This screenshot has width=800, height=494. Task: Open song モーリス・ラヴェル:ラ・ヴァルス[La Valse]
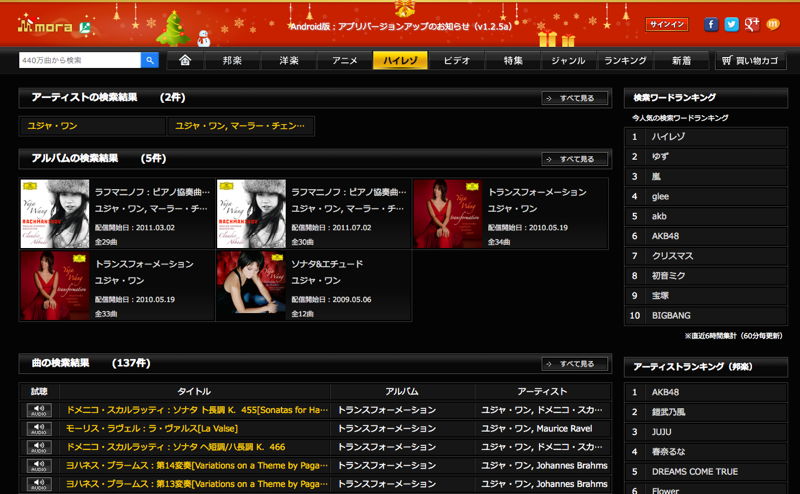[x=152, y=429]
